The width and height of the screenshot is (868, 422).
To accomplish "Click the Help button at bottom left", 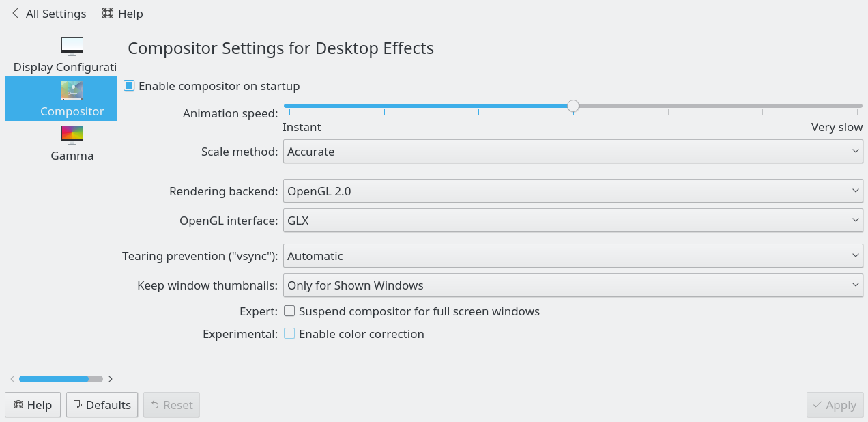I will [x=33, y=405].
